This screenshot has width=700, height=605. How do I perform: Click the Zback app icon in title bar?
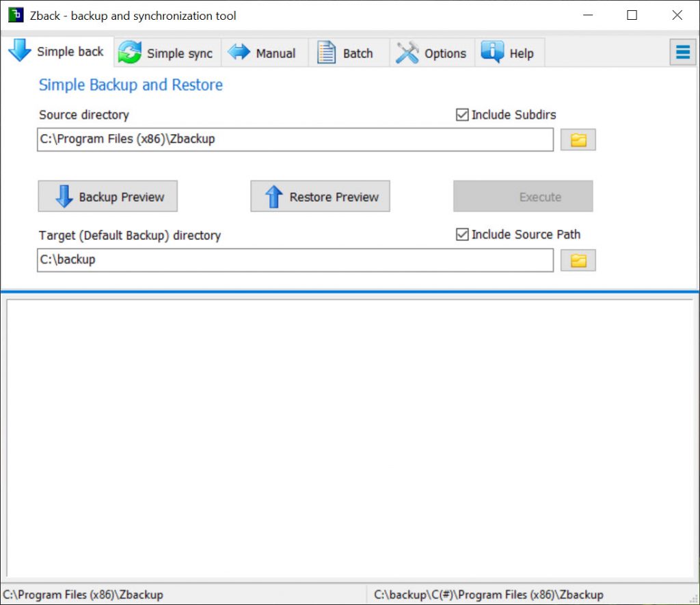pos(16,15)
